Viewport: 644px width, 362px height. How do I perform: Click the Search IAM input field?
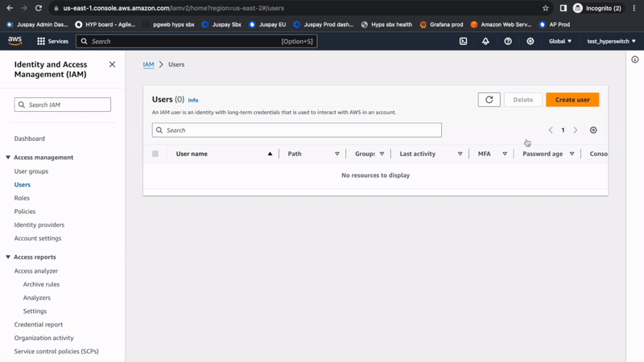63,105
